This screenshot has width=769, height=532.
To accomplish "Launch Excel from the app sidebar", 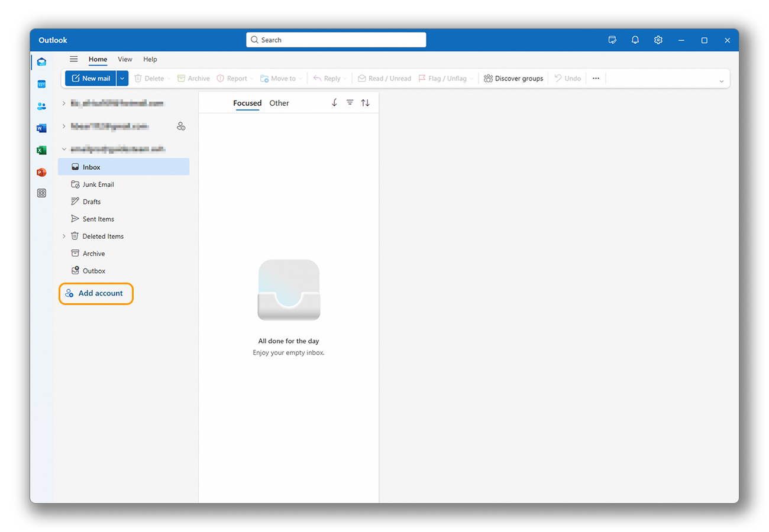I will coord(41,150).
